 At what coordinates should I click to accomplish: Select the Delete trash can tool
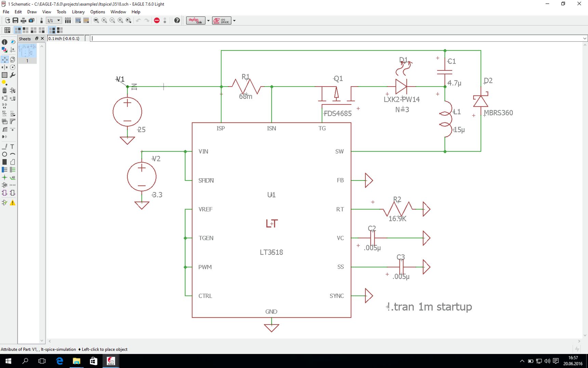pos(4,90)
